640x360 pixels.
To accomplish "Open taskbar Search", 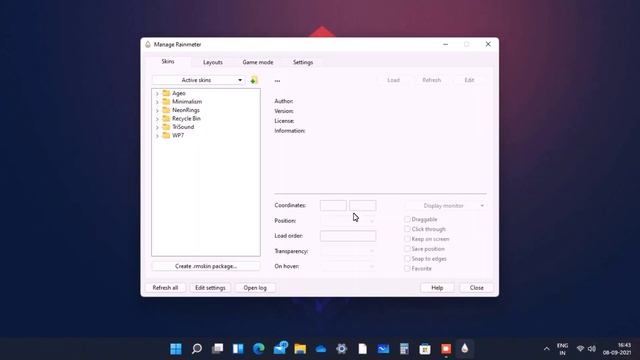I will coord(197,349).
